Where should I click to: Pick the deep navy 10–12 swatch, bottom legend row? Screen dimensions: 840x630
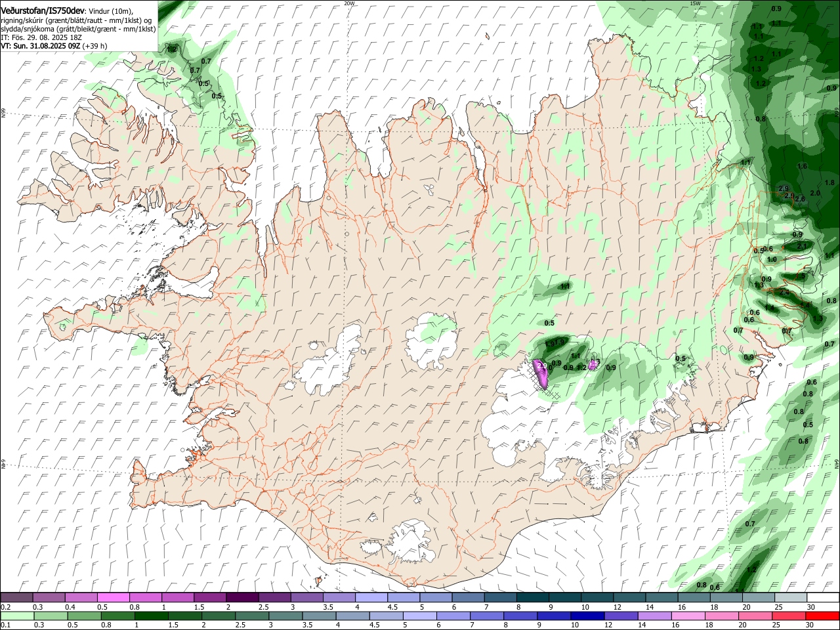tap(586, 616)
